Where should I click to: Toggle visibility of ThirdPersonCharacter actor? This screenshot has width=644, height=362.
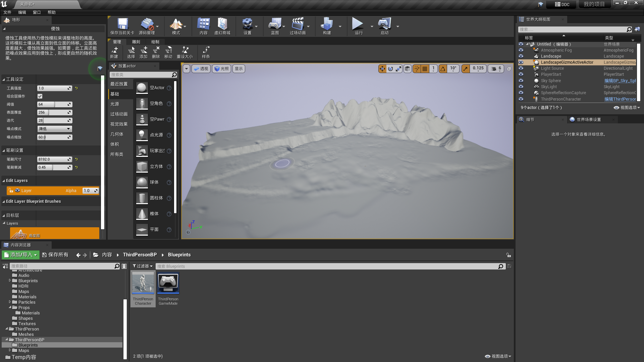pos(521,99)
